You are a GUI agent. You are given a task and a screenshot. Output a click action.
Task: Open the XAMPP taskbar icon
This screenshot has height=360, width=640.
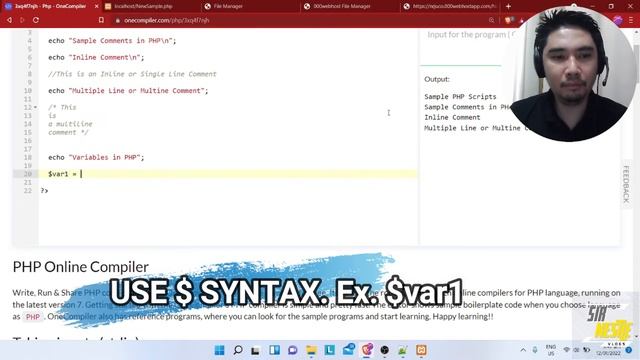(421, 350)
